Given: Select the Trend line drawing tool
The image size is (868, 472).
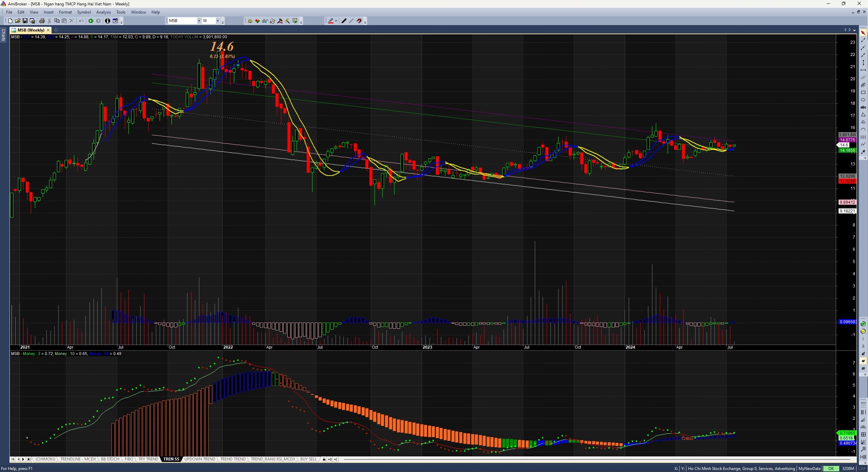Looking at the screenshot, I should coord(863,40).
